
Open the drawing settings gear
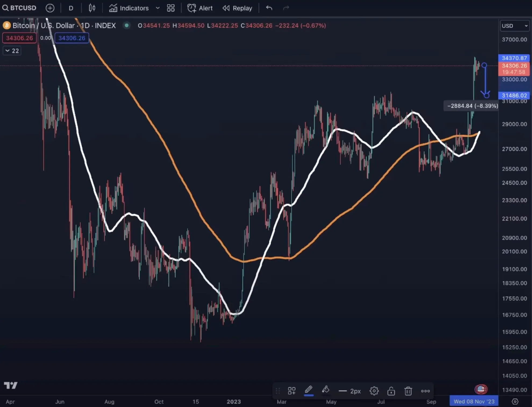point(374,391)
